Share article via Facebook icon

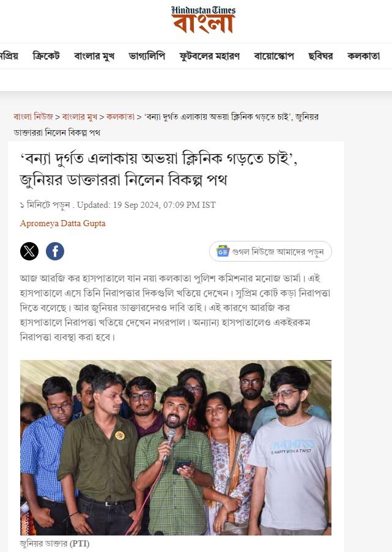pyautogui.click(x=55, y=251)
